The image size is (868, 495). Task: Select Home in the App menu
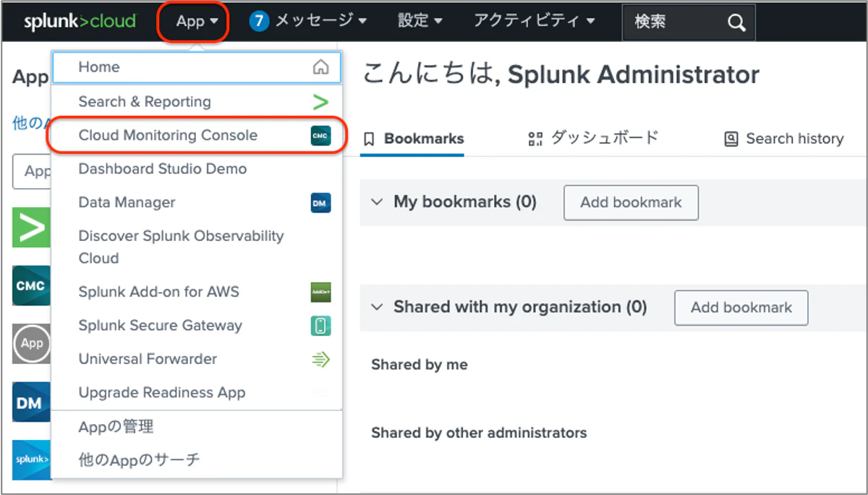tap(197, 67)
